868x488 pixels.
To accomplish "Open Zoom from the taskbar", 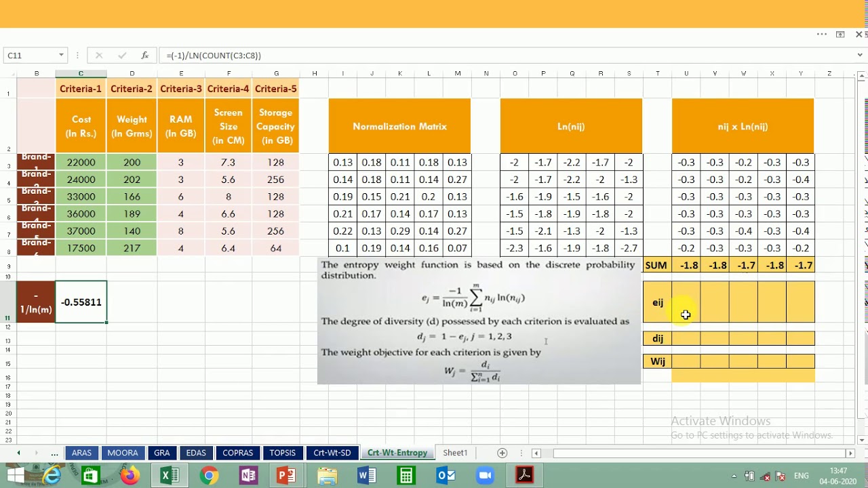I will (x=486, y=476).
